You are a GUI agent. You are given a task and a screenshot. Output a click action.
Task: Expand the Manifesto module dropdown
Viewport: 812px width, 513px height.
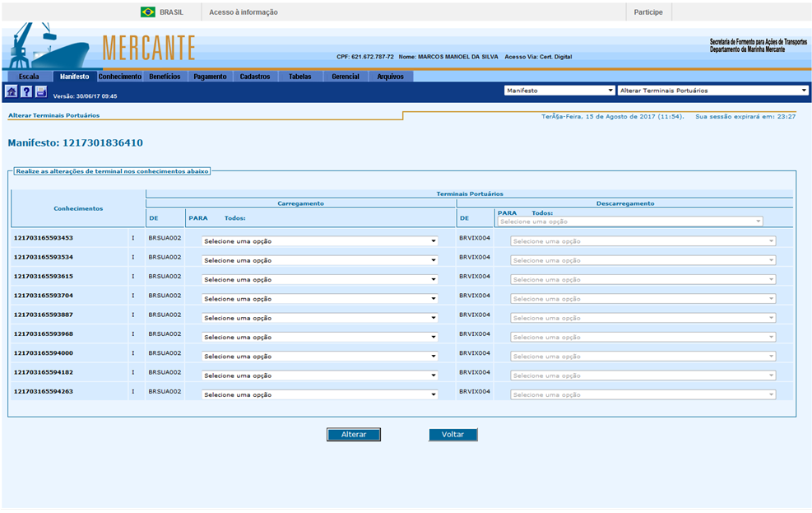coord(559,91)
